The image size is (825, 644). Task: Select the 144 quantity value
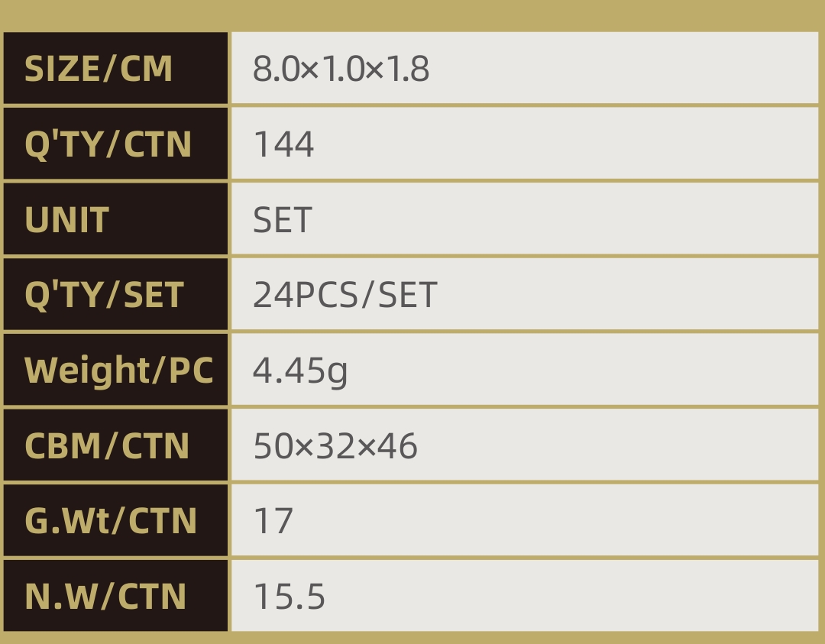(283, 144)
